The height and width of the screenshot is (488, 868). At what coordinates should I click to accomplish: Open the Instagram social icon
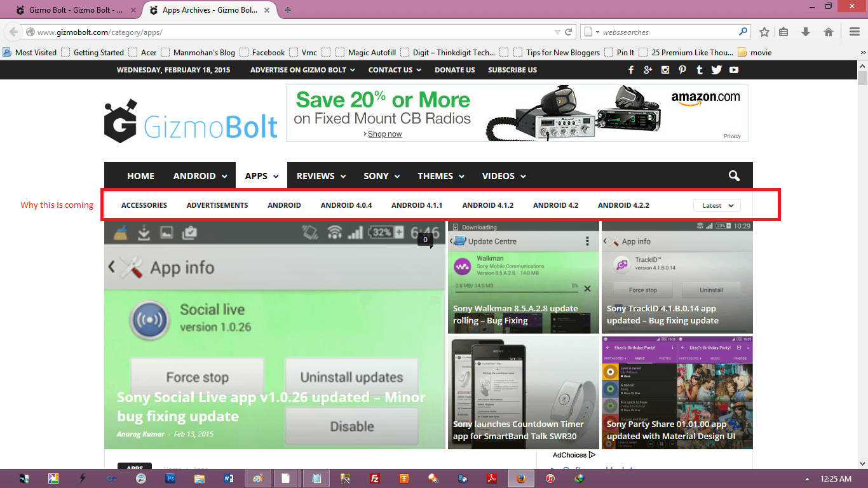pyautogui.click(x=665, y=70)
